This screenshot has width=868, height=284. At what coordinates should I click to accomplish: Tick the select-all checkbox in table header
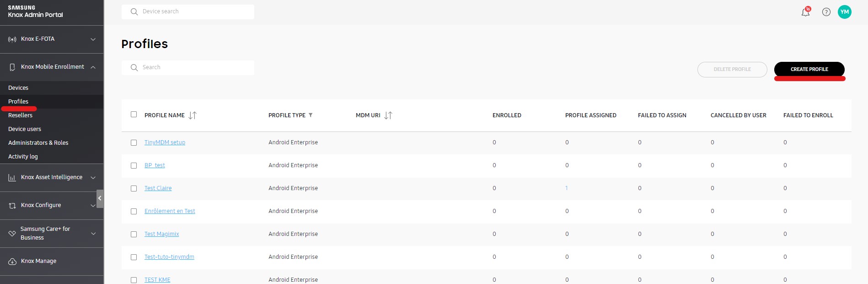[x=134, y=114]
